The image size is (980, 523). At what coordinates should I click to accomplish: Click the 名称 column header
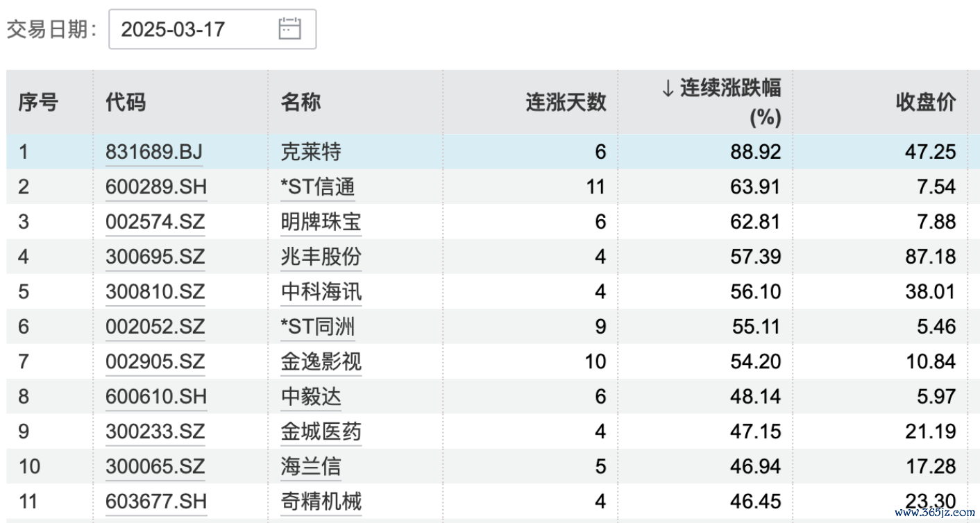301,103
